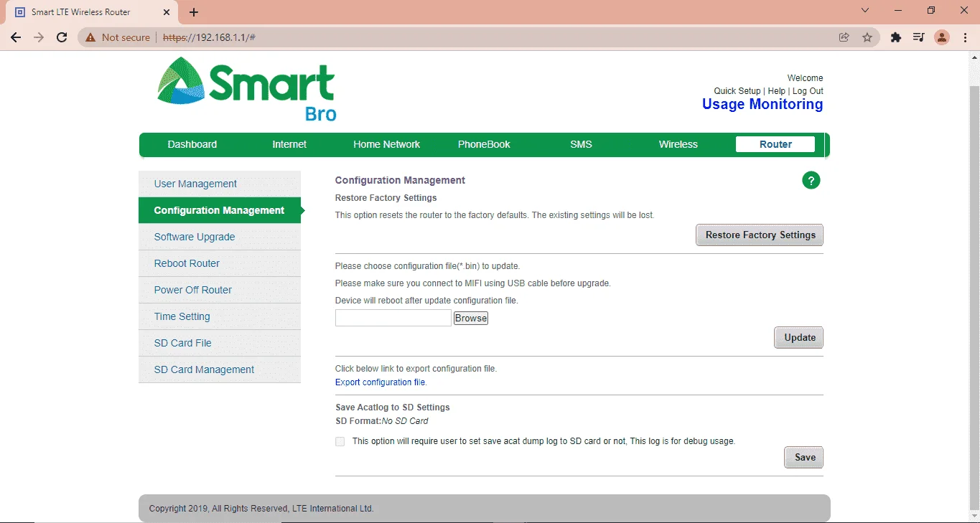Screen dimensions: 980x523
Task: Select the Router tab
Action: pyautogui.click(x=775, y=144)
